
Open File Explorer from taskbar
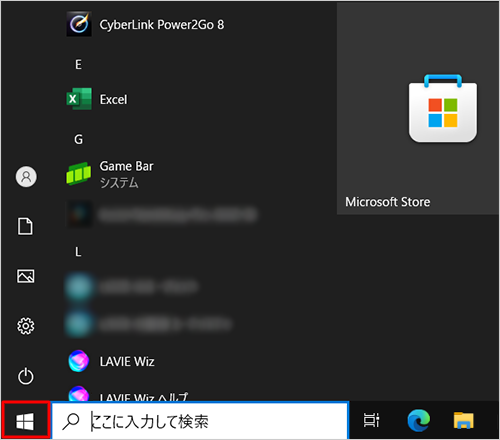pyautogui.click(x=464, y=420)
